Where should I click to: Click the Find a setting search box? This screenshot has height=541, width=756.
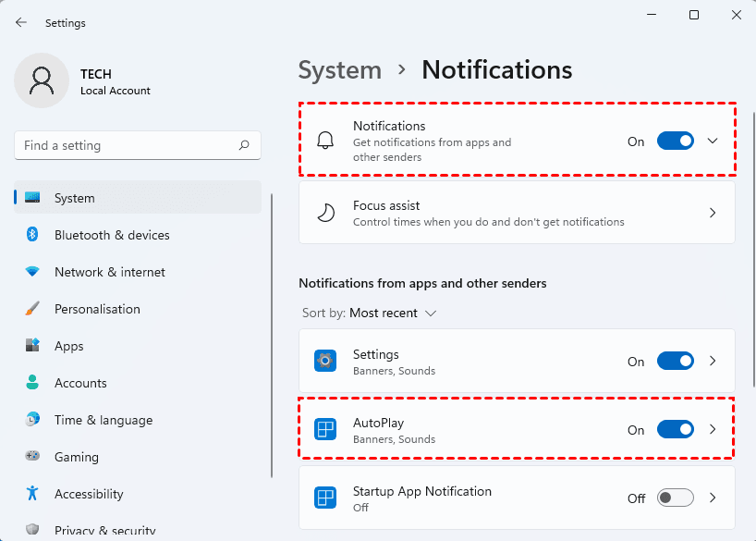(125, 145)
